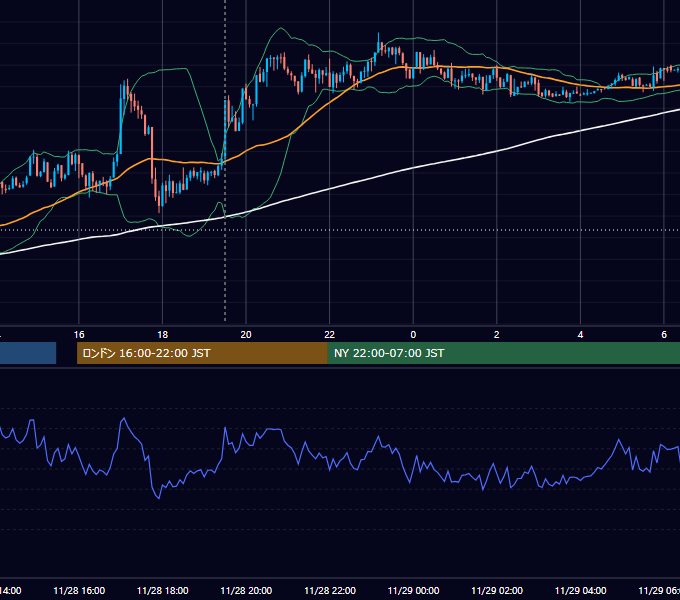Select the NY 22:00-07:00 JST session bar
This screenshot has height=600, width=680.
coord(503,353)
